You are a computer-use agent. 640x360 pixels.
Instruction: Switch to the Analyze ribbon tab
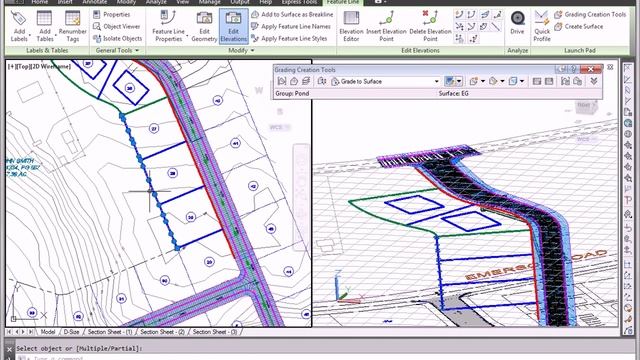[x=156, y=2]
